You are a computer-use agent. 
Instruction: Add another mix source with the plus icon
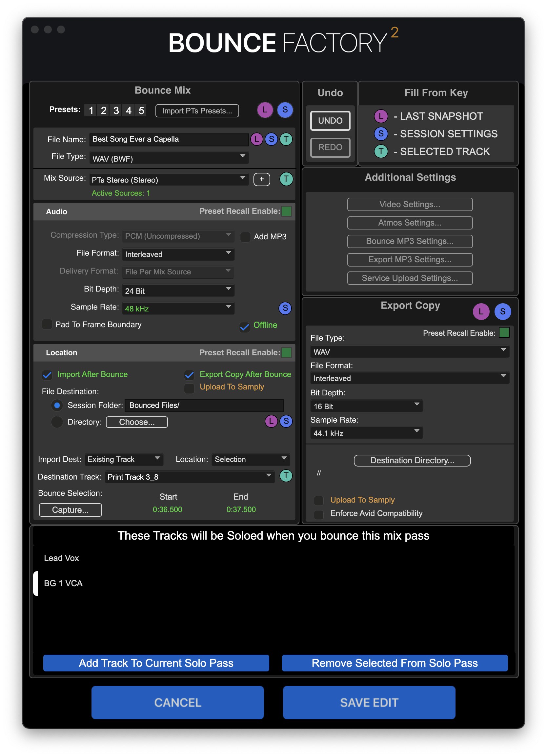262,179
